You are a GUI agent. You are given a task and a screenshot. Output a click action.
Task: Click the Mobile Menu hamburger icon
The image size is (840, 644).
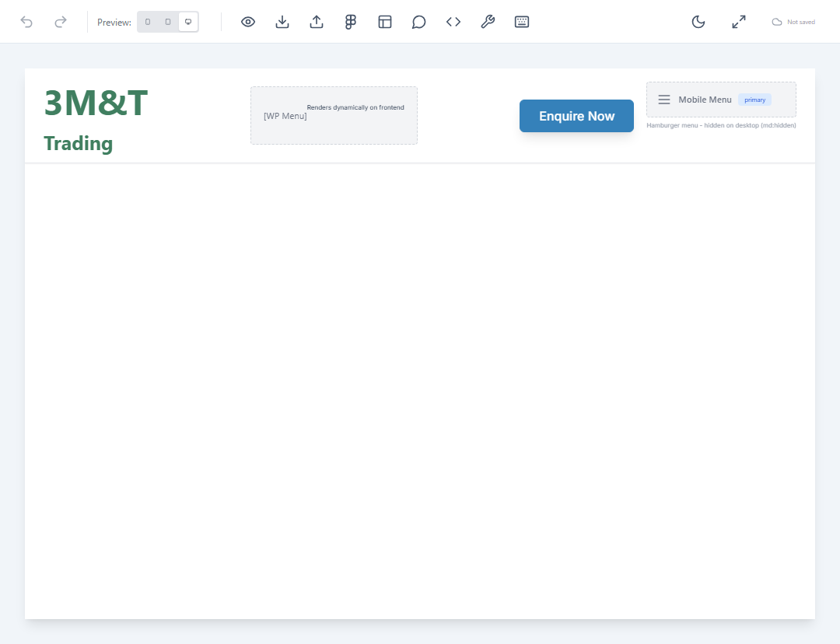663,100
